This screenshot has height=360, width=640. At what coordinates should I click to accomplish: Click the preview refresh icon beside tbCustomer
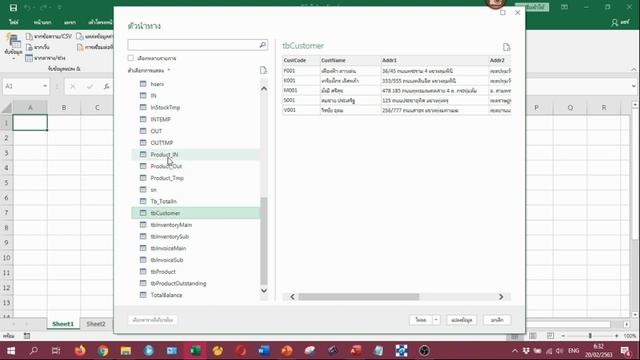tap(506, 47)
